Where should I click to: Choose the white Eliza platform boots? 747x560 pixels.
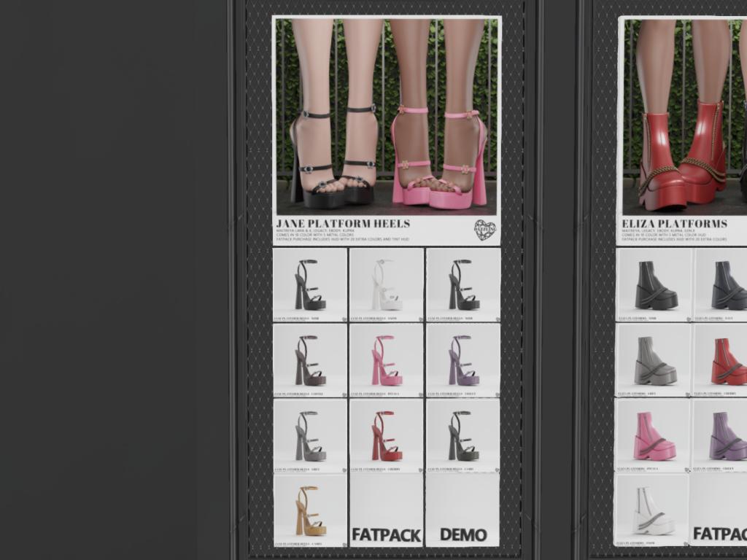(x=654, y=510)
